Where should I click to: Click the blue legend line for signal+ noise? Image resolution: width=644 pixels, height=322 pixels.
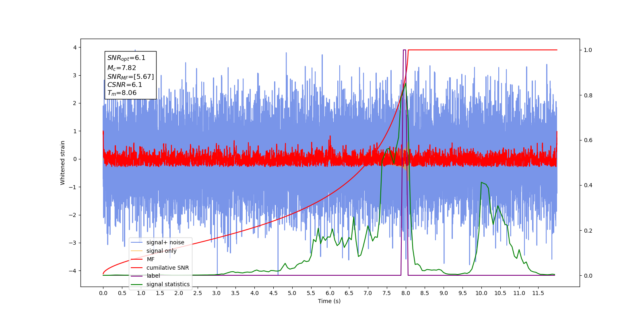(137, 242)
